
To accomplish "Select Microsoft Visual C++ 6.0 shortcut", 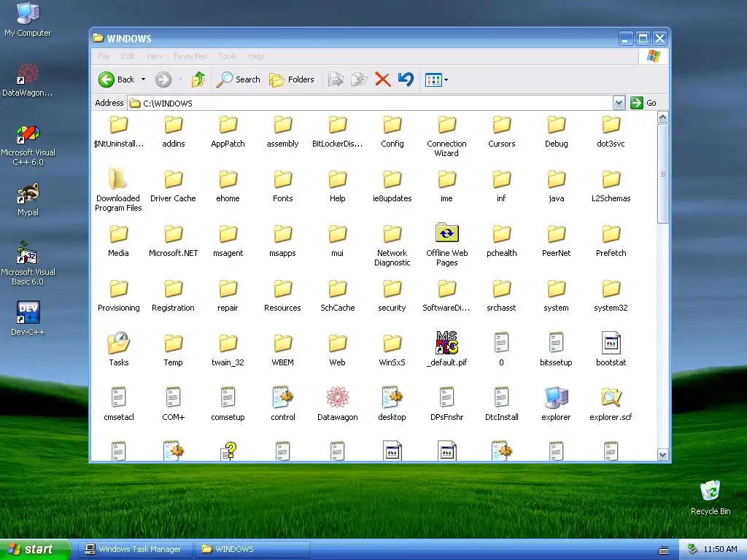I will click(28, 145).
